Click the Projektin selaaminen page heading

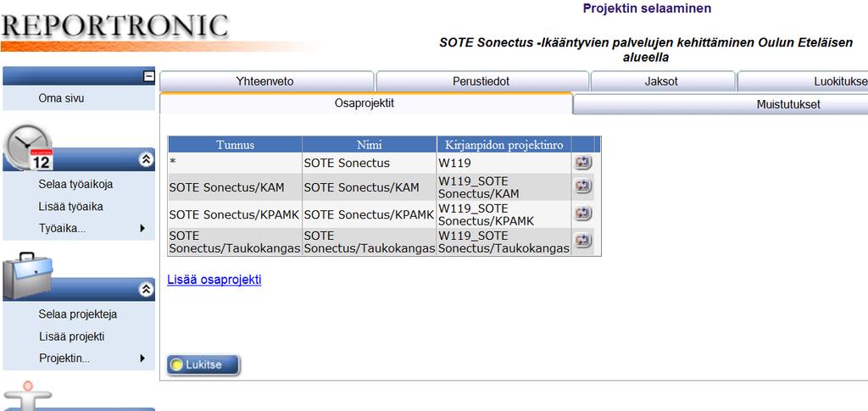(x=647, y=8)
